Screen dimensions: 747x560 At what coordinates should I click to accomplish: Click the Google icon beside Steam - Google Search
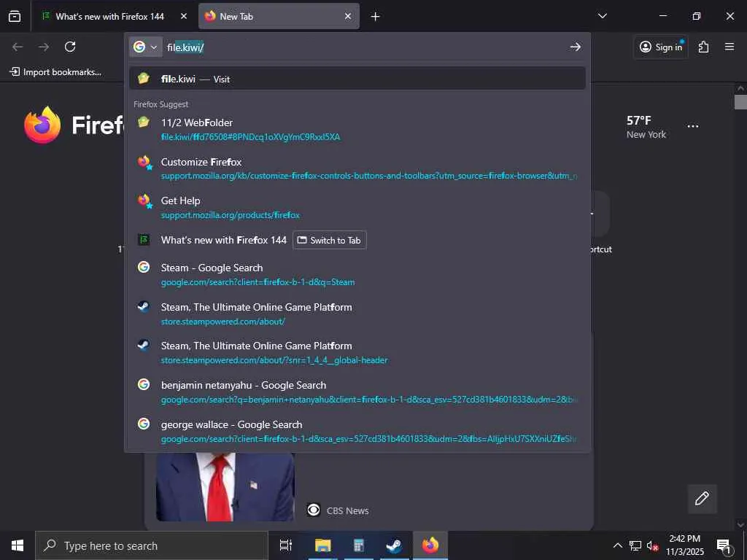coord(144,267)
